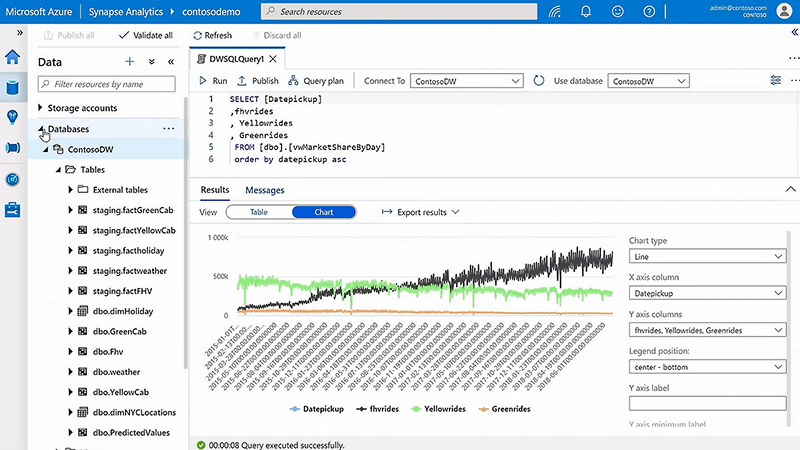Click the Y axis label input field
Screen dimensions: 800x450
click(x=706, y=403)
